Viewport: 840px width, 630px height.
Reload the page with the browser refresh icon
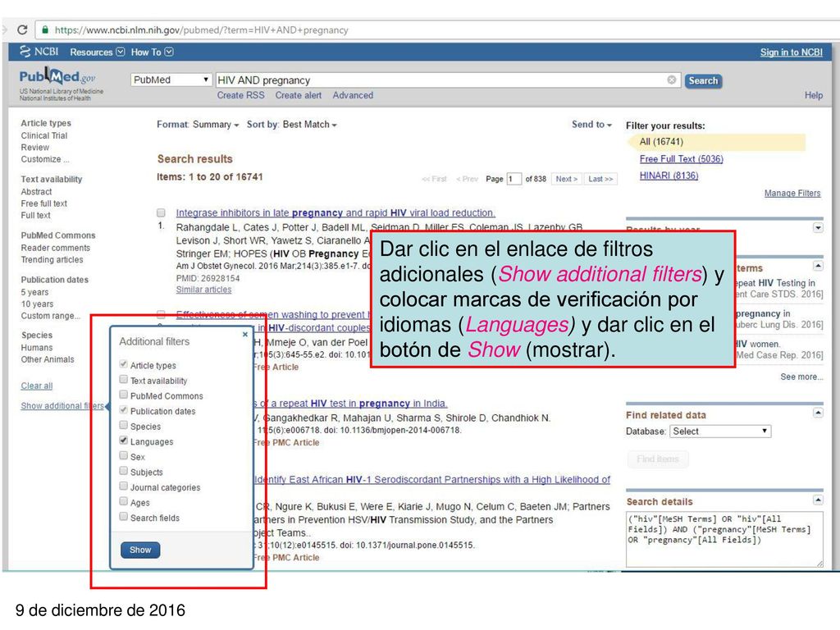pyautogui.click(x=22, y=30)
